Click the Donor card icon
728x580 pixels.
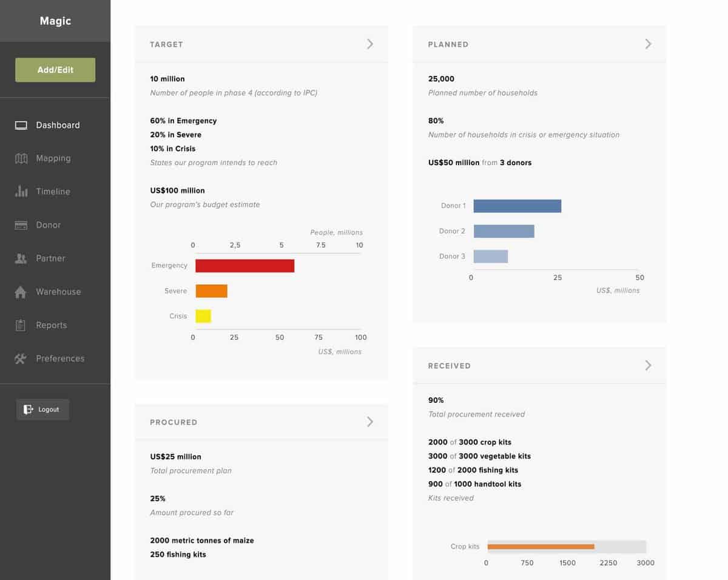[21, 225]
